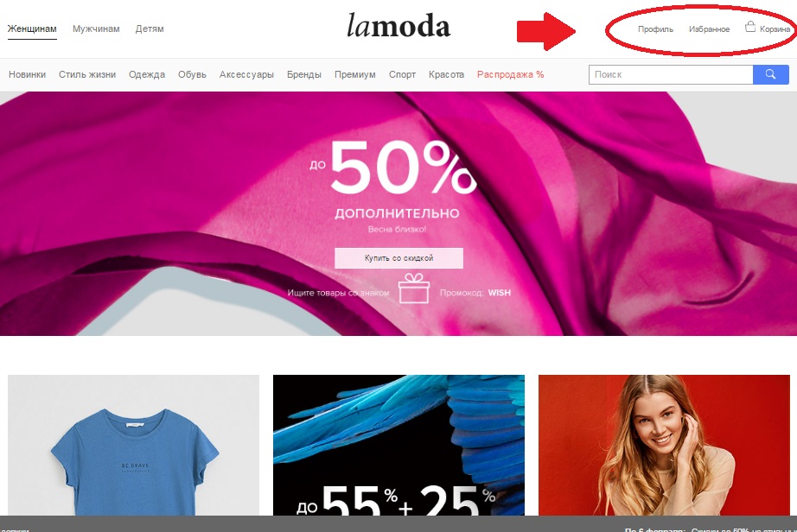The image size is (797, 532).
Task: Open the blue feather discount banner
Action: pyautogui.click(x=398, y=445)
